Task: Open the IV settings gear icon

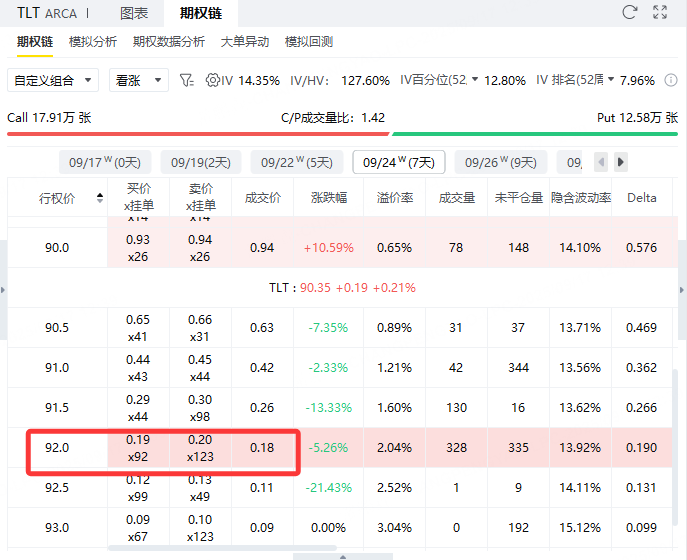Action: pos(212,80)
